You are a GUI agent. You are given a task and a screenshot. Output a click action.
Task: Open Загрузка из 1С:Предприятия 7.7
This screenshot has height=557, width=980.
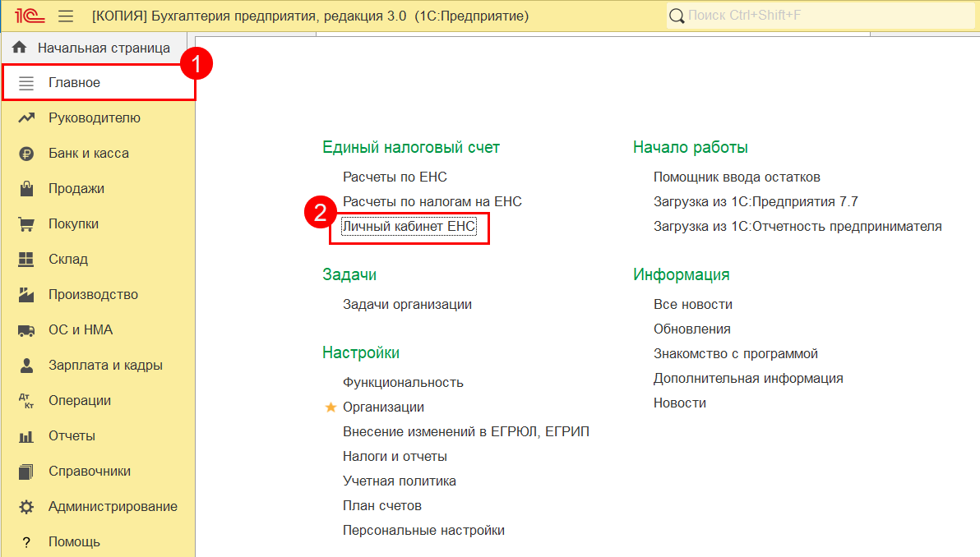click(x=756, y=202)
